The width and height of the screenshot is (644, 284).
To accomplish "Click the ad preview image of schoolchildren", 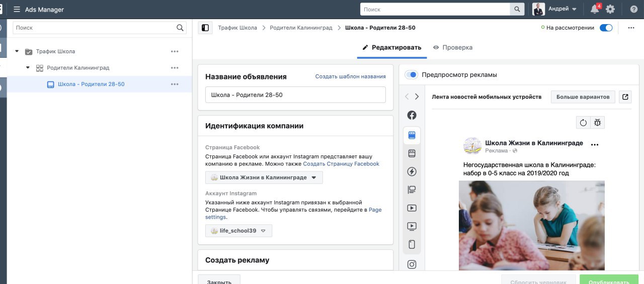I will pos(531,226).
